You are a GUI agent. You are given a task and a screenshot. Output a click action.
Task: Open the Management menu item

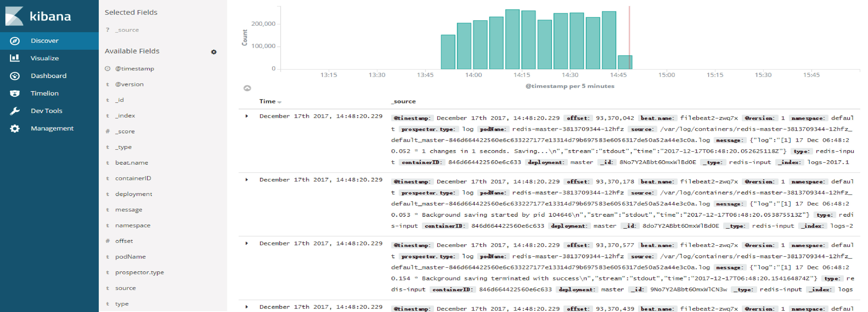click(x=49, y=128)
